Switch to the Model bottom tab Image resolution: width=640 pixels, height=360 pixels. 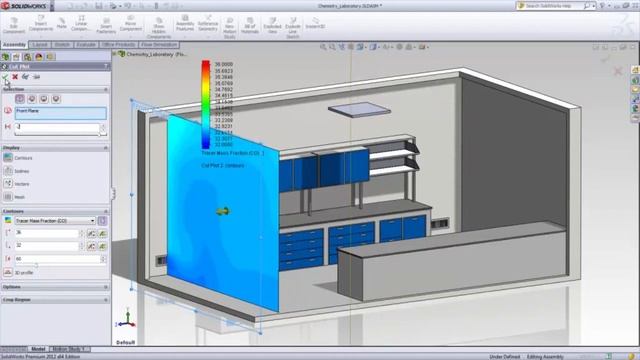click(38, 349)
